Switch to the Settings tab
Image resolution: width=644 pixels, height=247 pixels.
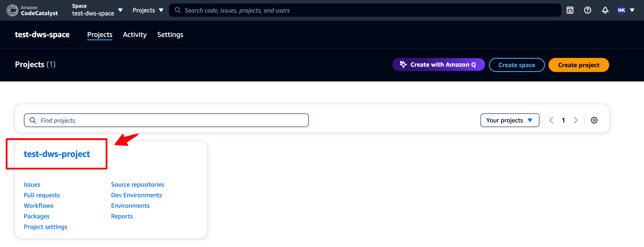(x=170, y=35)
